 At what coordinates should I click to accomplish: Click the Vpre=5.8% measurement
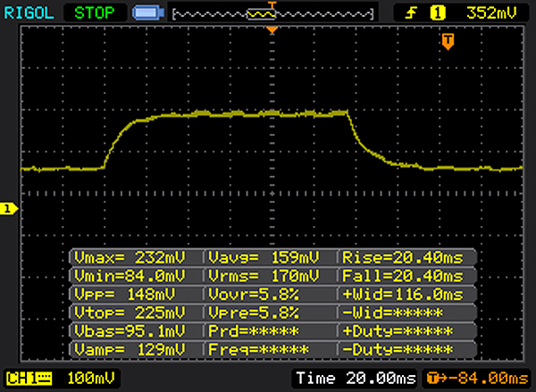(x=254, y=313)
